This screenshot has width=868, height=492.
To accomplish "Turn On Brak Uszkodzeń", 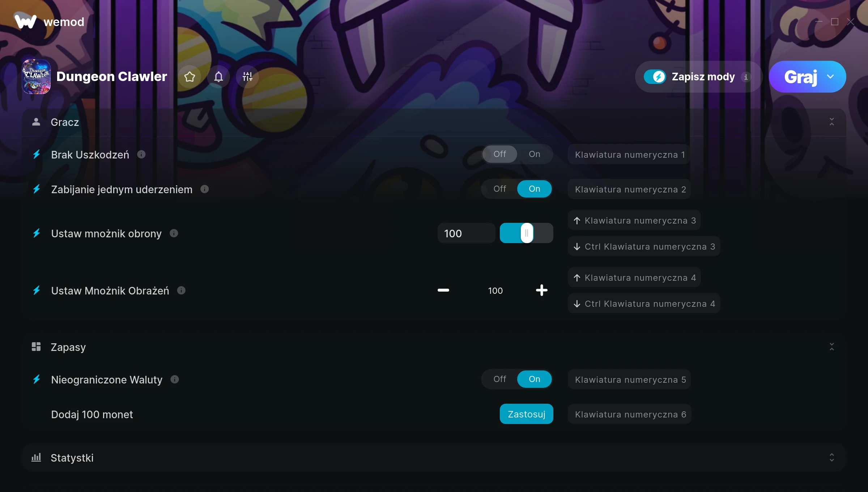I will coord(535,154).
